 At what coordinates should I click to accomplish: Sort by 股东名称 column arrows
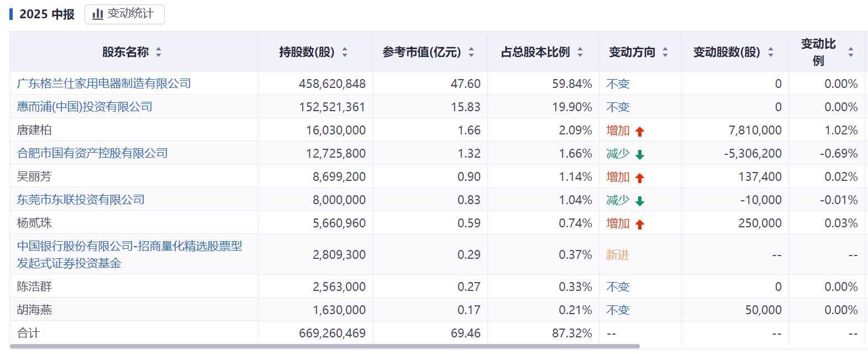[x=159, y=52]
